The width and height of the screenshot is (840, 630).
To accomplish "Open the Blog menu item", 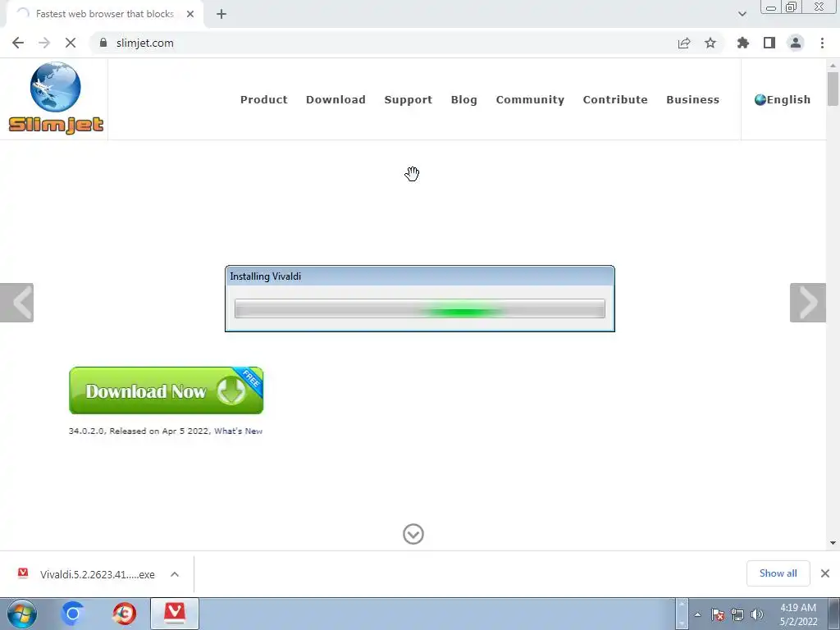I will click(464, 100).
